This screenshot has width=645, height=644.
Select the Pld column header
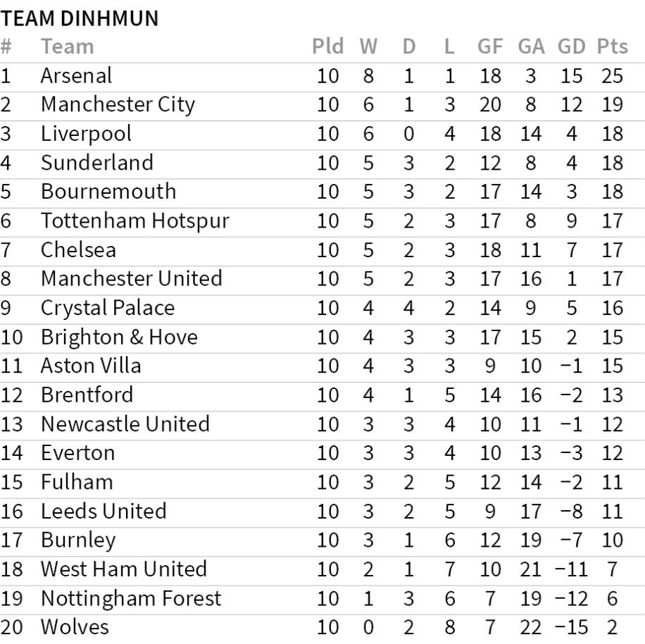pyautogui.click(x=327, y=47)
